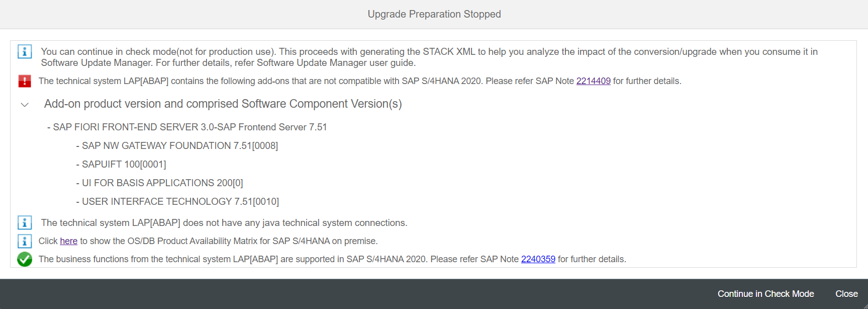Click the info icon beside java technical system message
This screenshot has height=309, width=868.
[25, 222]
